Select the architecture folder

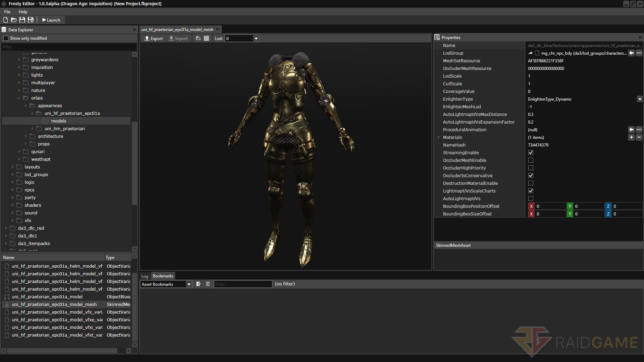coord(51,136)
